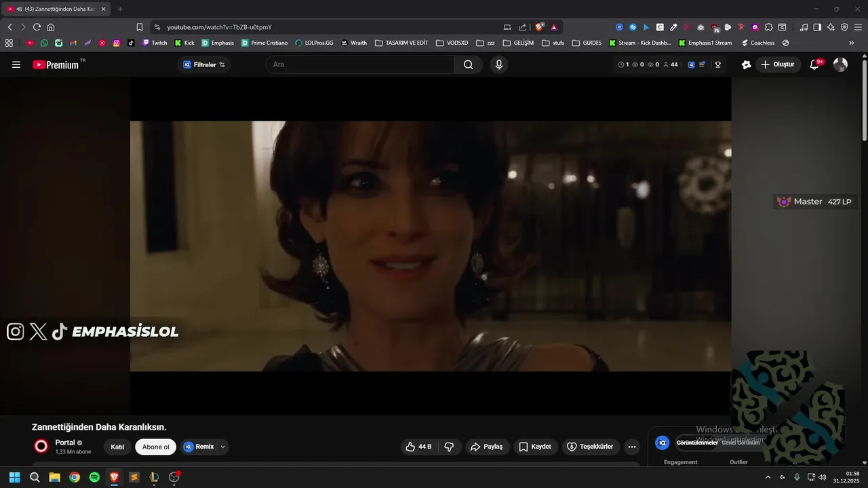Start voice search with the microphone icon
Screen dimensions: 868x488
[499, 64]
